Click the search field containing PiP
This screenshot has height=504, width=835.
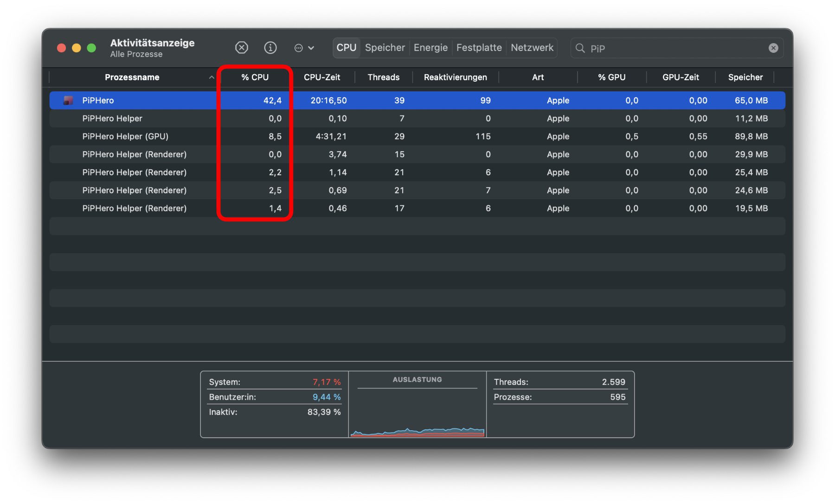(x=673, y=48)
